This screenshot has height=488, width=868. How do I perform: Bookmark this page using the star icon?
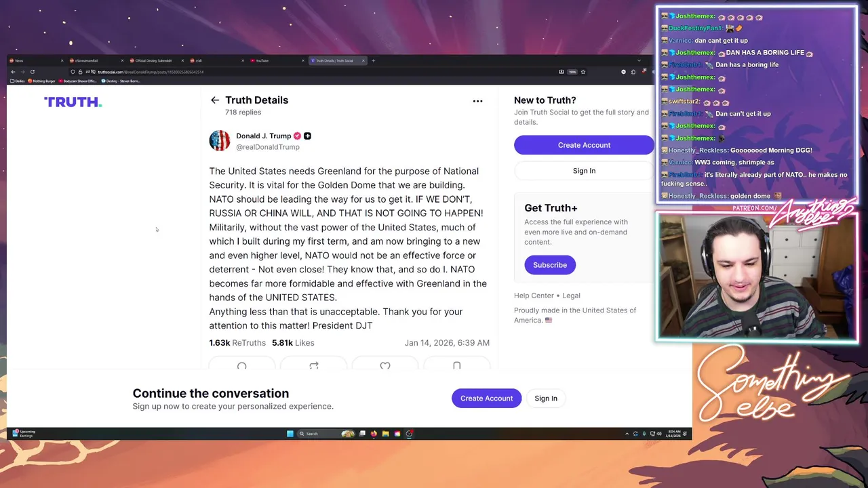pos(583,72)
